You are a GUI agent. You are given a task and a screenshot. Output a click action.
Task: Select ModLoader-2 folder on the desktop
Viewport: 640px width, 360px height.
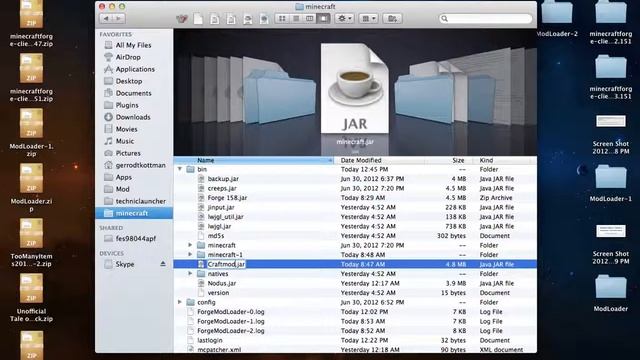point(558,18)
